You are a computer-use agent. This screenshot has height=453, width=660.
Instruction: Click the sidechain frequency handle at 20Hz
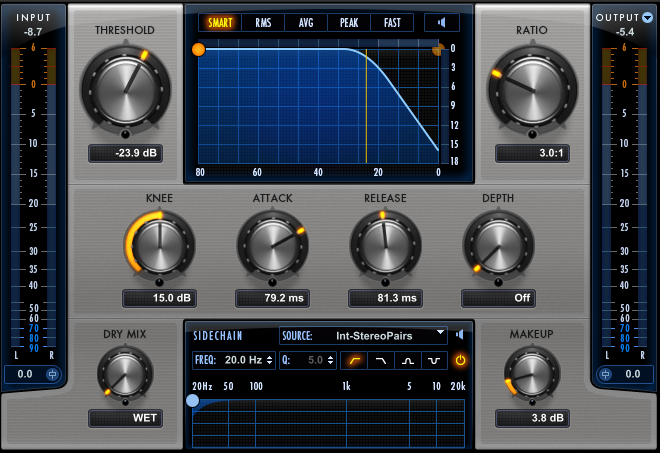pos(192,400)
